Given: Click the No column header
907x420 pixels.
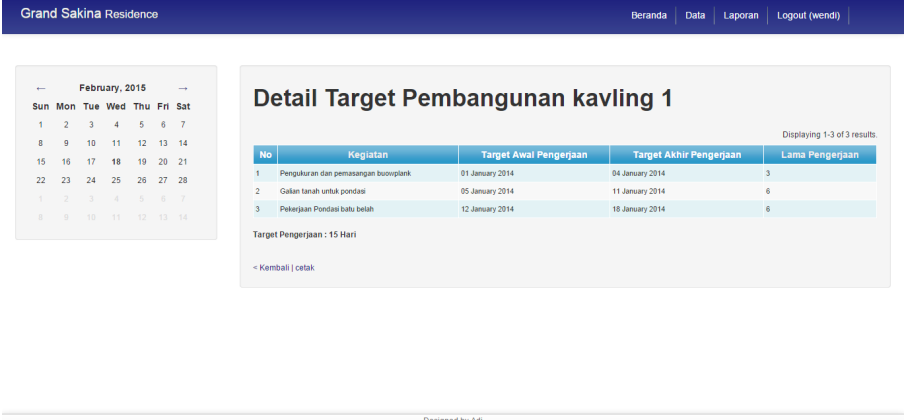Looking at the screenshot, I should [x=265, y=155].
